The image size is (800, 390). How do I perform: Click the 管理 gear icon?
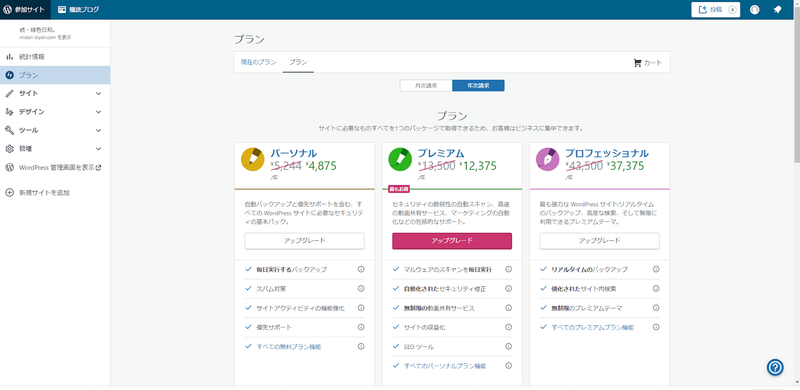tap(9, 149)
